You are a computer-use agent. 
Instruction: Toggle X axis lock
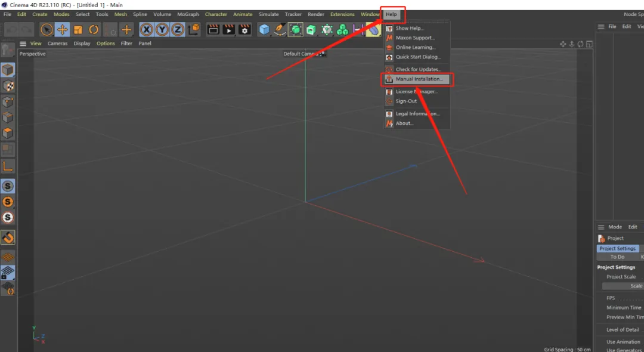pyautogui.click(x=147, y=30)
